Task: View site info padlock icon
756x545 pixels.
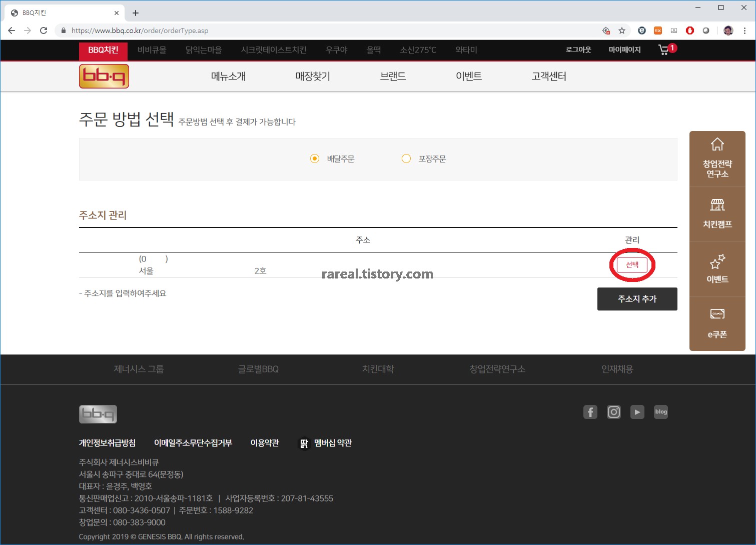Action: [x=63, y=30]
